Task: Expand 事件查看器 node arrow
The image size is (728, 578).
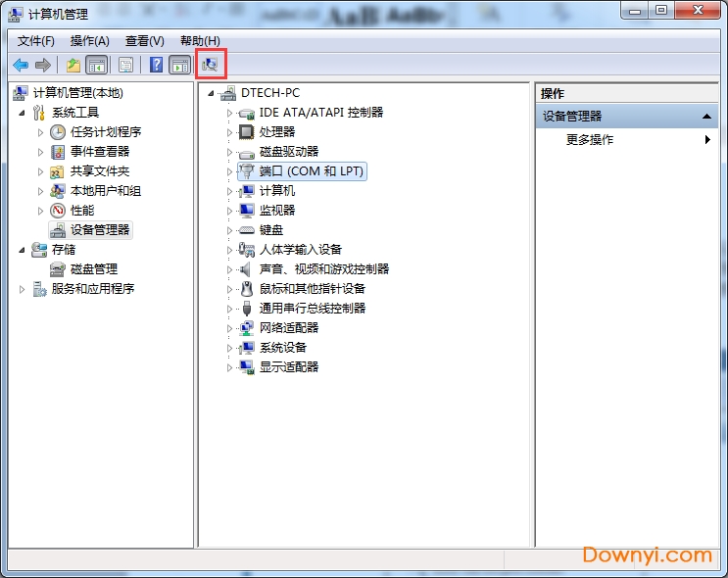Action: pos(40,152)
